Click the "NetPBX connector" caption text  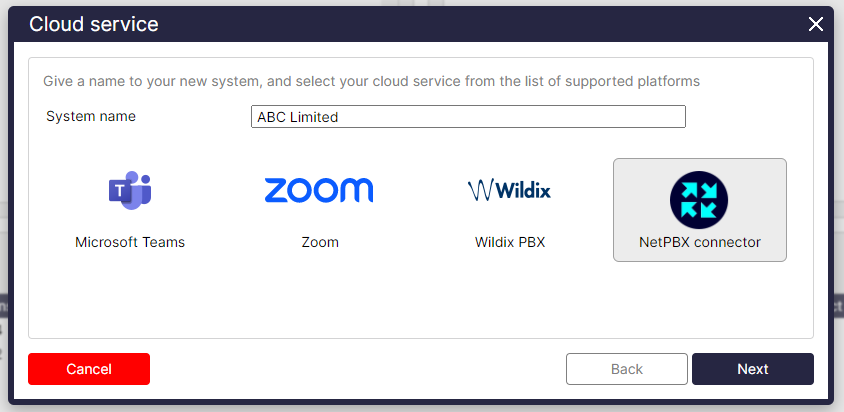tap(700, 242)
